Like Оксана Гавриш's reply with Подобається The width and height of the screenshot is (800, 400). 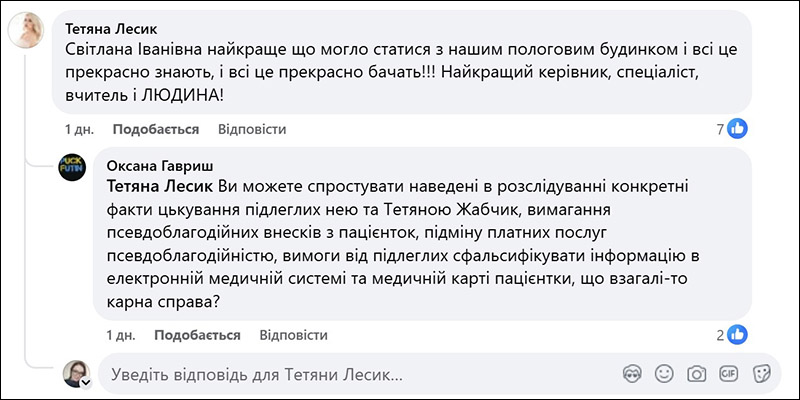point(197,335)
